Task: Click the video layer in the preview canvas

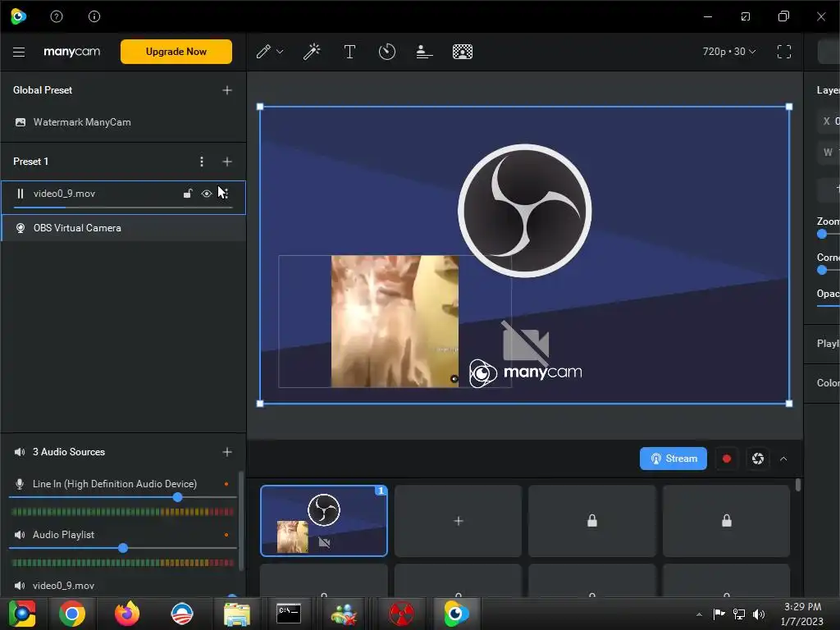Action: click(x=395, y=321)
